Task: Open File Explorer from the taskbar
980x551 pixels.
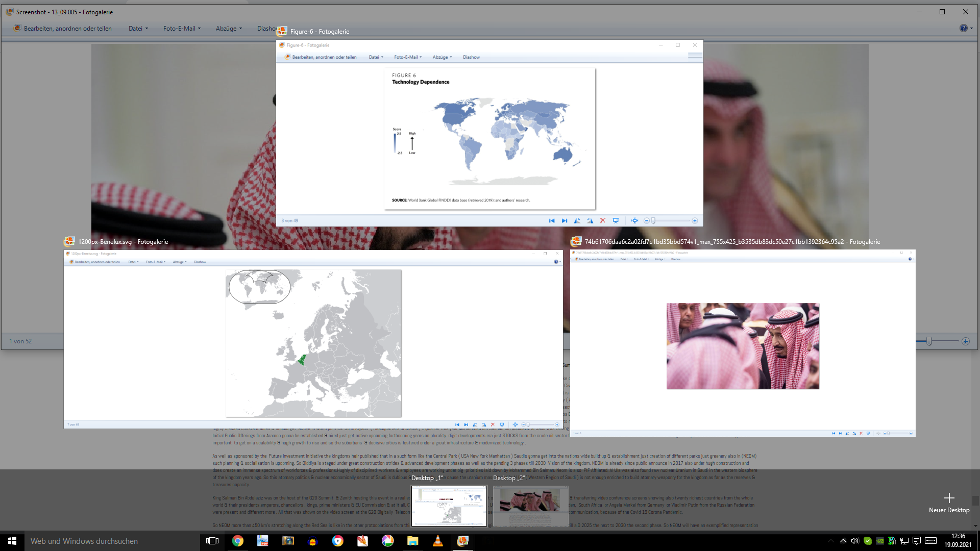Action: [413, 541]
